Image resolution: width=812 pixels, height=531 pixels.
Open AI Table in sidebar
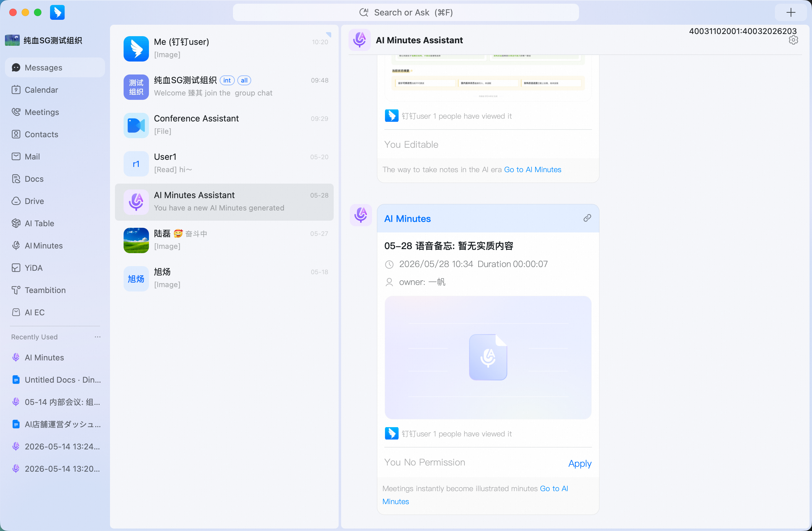55,223
